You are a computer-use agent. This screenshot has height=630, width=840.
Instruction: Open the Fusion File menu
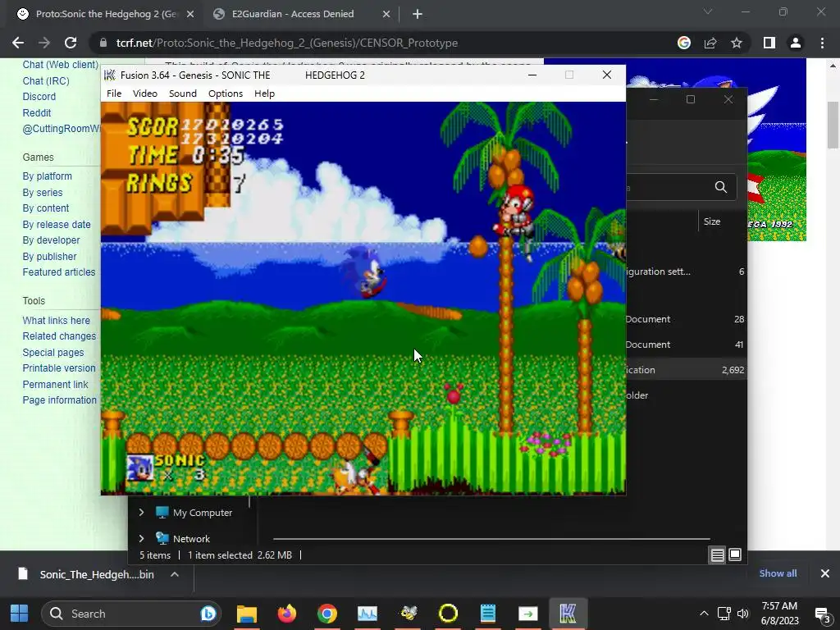113,94
